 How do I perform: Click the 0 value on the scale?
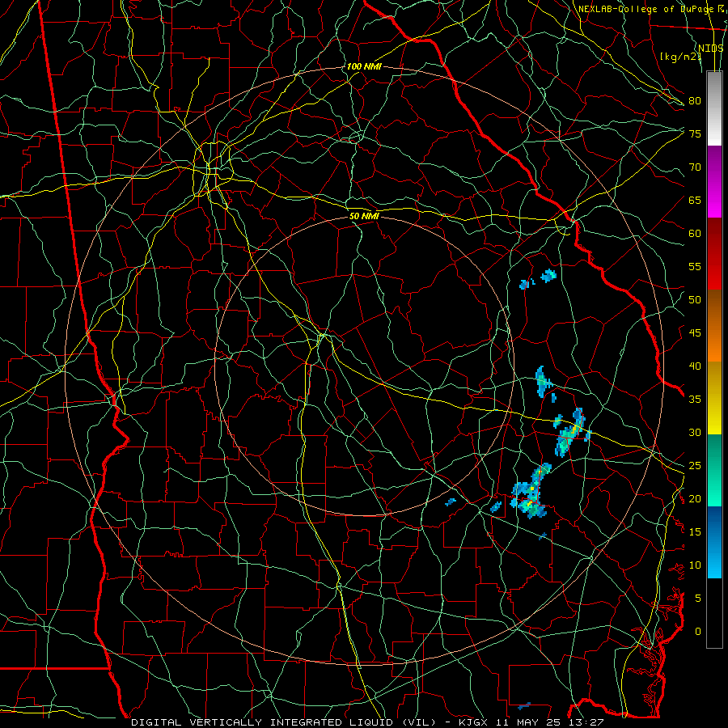click(x=698, y=632)
